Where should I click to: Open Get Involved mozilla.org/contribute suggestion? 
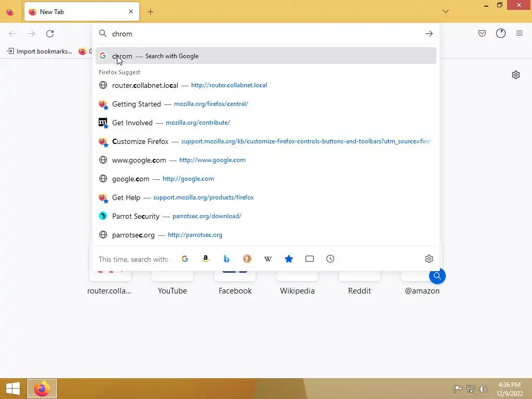265,123
